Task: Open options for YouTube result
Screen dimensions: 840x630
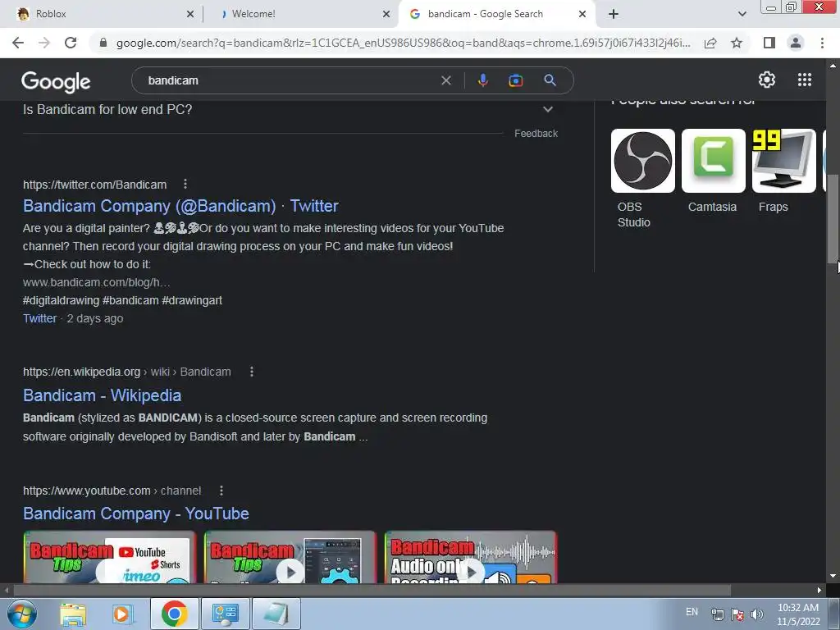Action: click(221, 491)
